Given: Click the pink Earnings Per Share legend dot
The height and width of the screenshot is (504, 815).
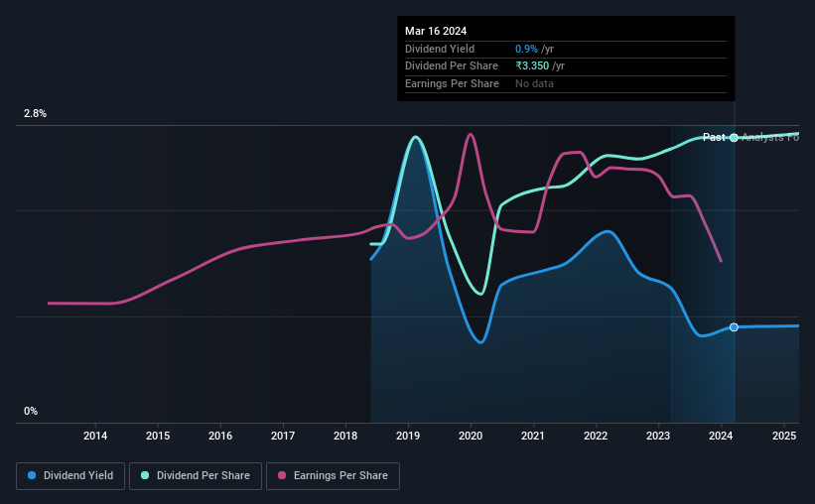Looking at the screenshot, I should click(x=282, y=475).
